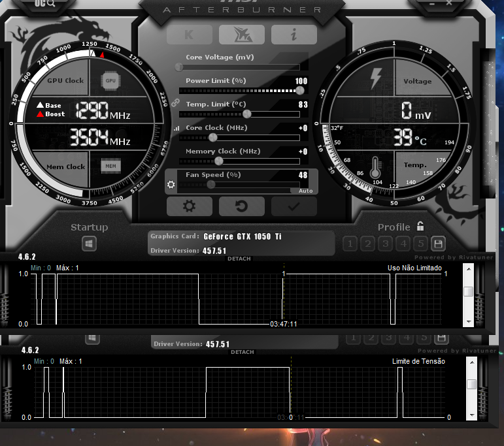Apply settings with the checkmark button
Viewport: 504px width, 446px height.
tap(294, 206)
